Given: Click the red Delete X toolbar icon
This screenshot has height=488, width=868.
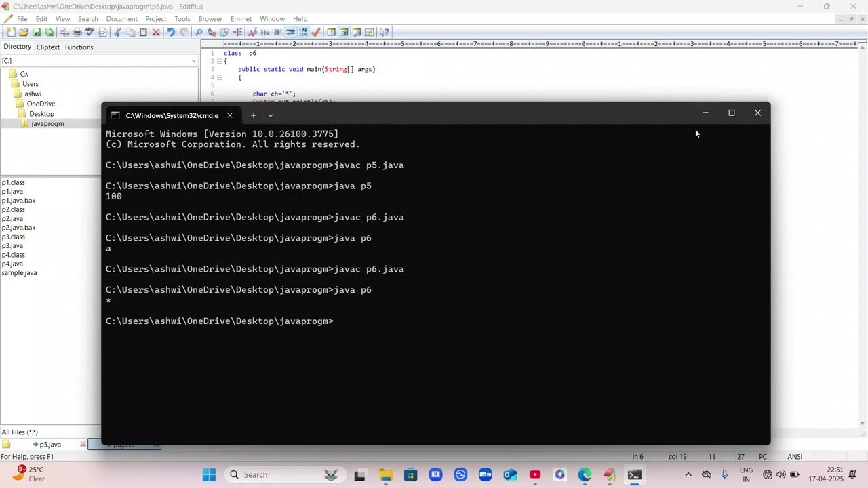Looking at the screenshot, I should coord(156,32).
